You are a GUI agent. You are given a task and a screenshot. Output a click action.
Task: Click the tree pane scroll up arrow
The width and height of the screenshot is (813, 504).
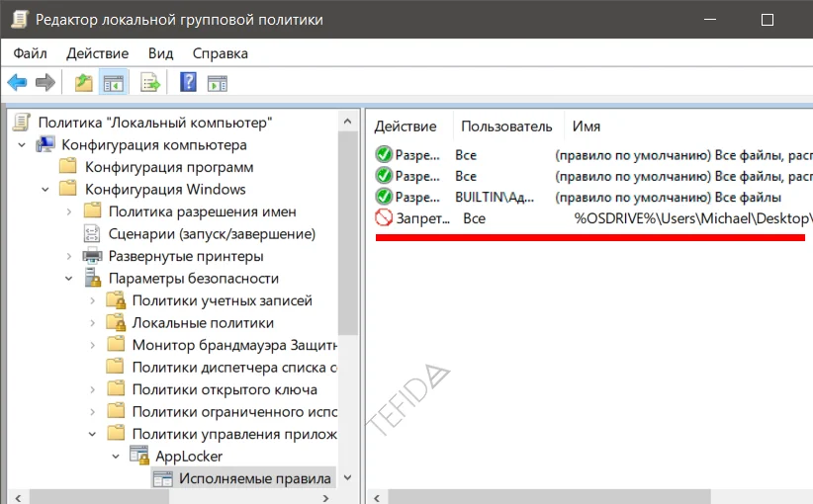point(348,122)
